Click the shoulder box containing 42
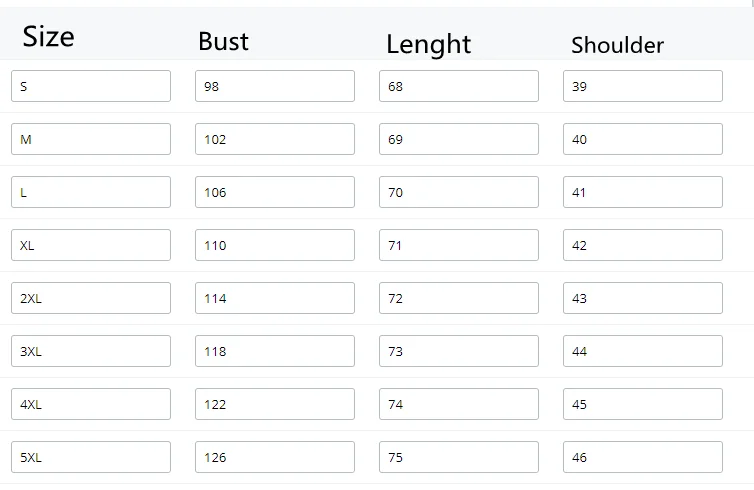This screenshot has height=490, width=754. (643, 245)
